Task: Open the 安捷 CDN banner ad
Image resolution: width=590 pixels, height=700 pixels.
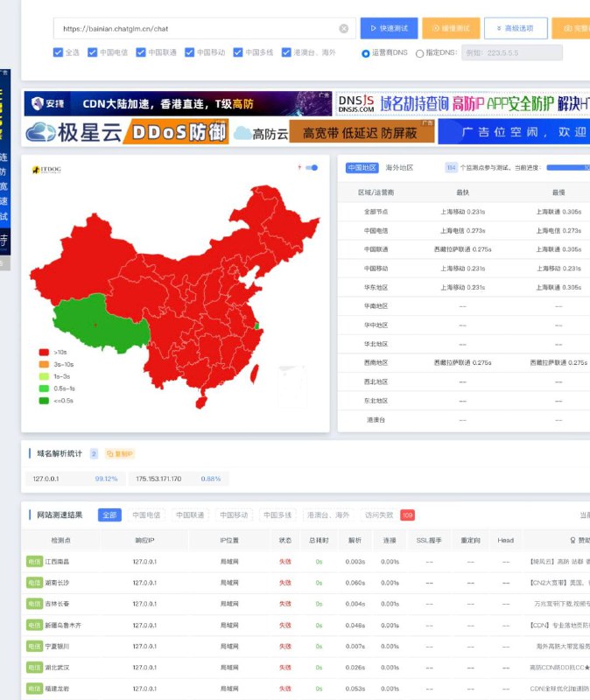Action: click(178, 103)
